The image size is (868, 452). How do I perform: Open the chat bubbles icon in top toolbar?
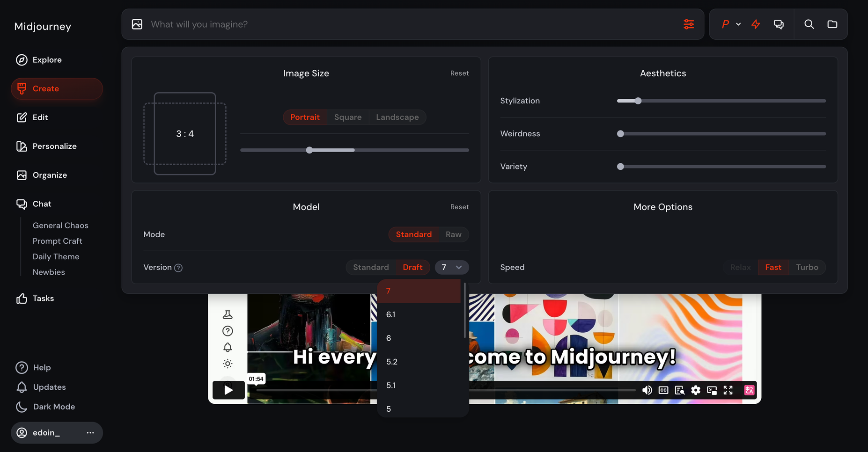(779, 24)
